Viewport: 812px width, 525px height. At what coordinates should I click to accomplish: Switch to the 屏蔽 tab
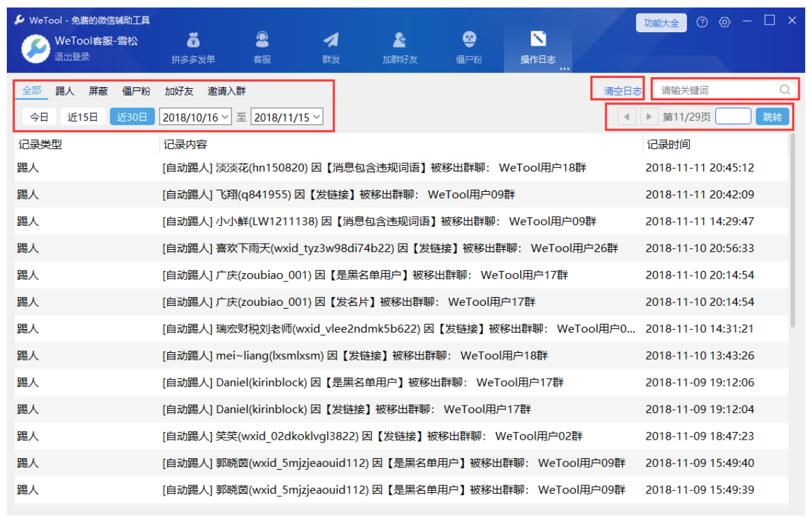98,91
